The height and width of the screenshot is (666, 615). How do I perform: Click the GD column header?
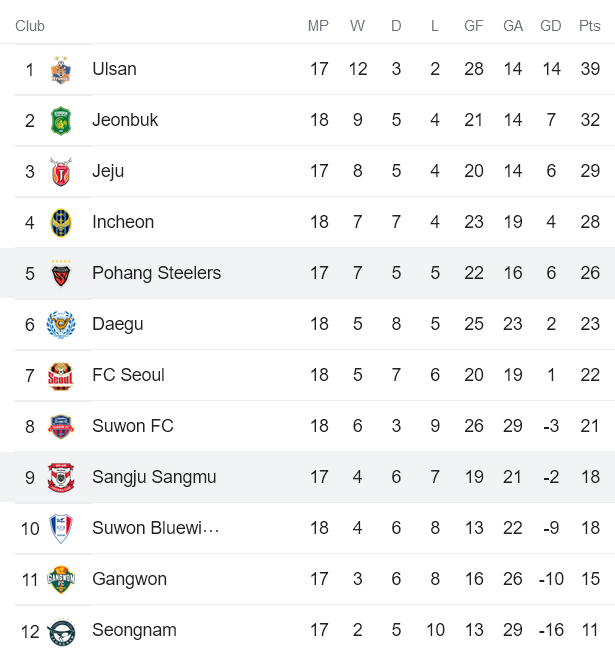[x=550, y=26]
